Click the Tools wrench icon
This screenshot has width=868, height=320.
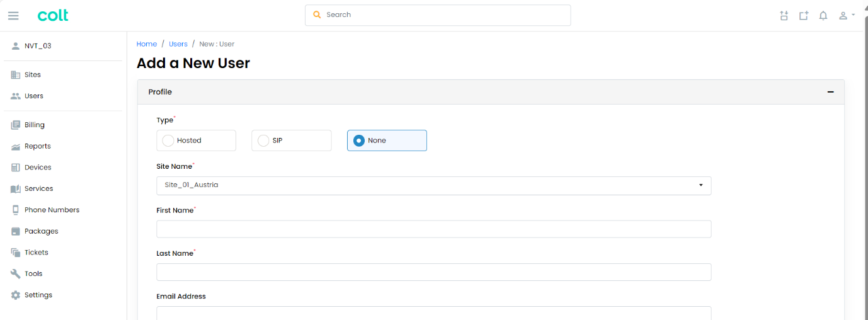pyautogui.click(x=16, y=273)
